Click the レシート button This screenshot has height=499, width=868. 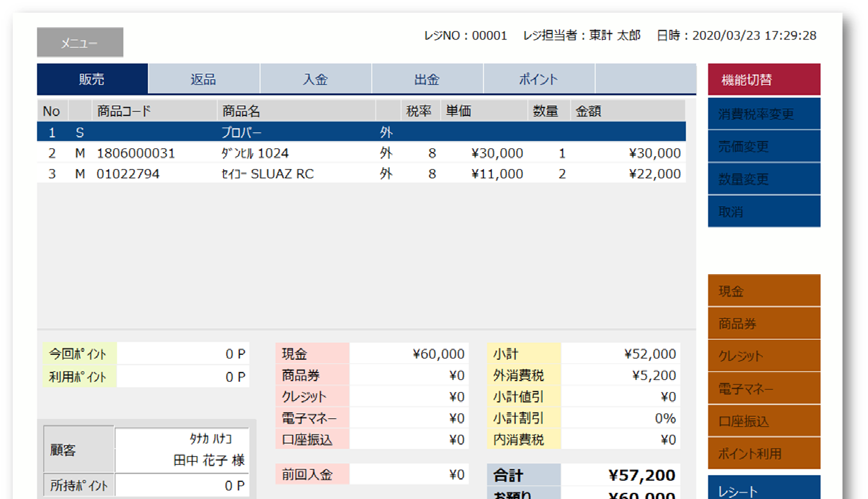pyautogui.click(x=764, y=489)
